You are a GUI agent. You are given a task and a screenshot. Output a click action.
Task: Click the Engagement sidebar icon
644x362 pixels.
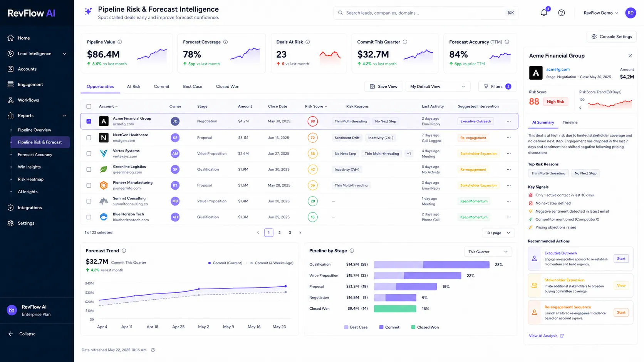coord(11,84)
